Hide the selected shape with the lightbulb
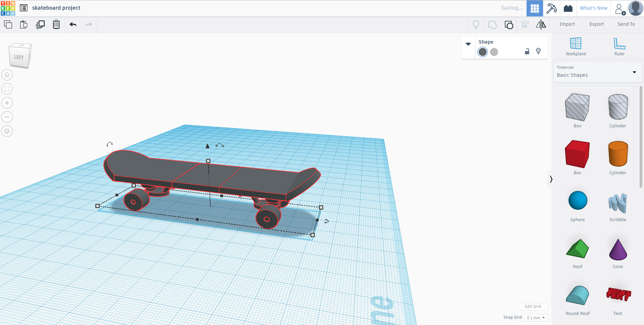 coord(538,51)
